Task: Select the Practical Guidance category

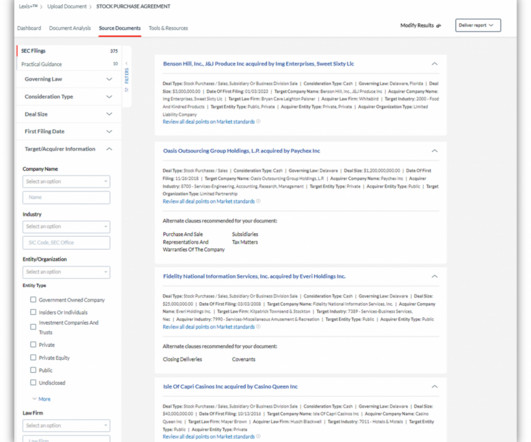Action: click(69, 64)
